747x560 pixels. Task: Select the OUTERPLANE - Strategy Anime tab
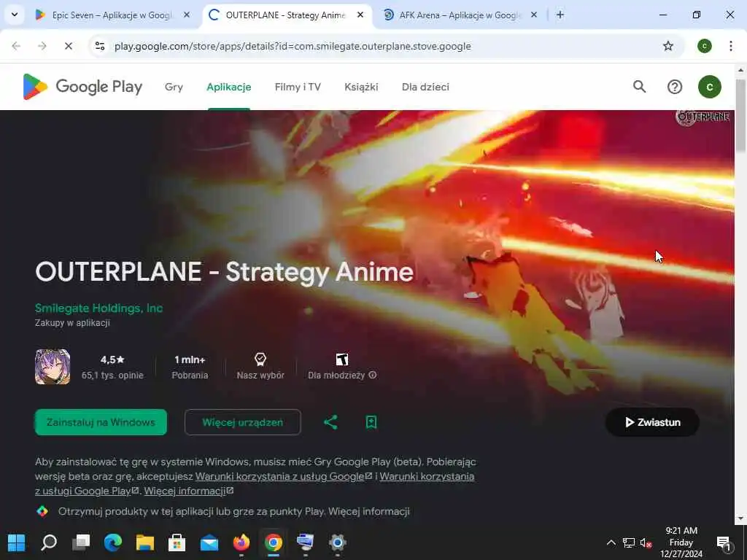[x=286, y=15]
